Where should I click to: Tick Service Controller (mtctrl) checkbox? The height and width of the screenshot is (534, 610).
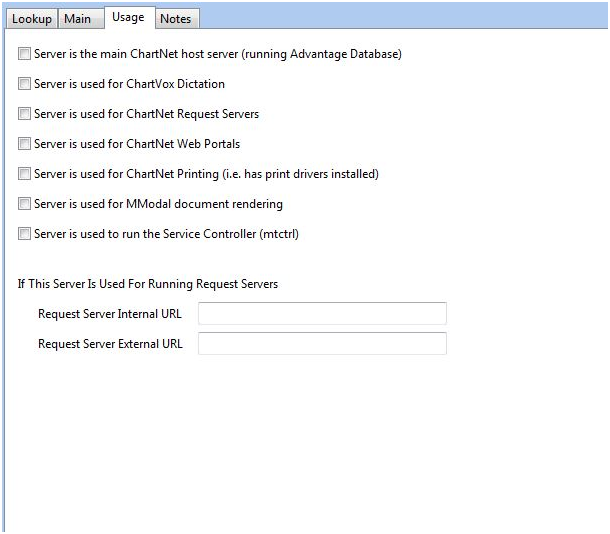(24, 233)
